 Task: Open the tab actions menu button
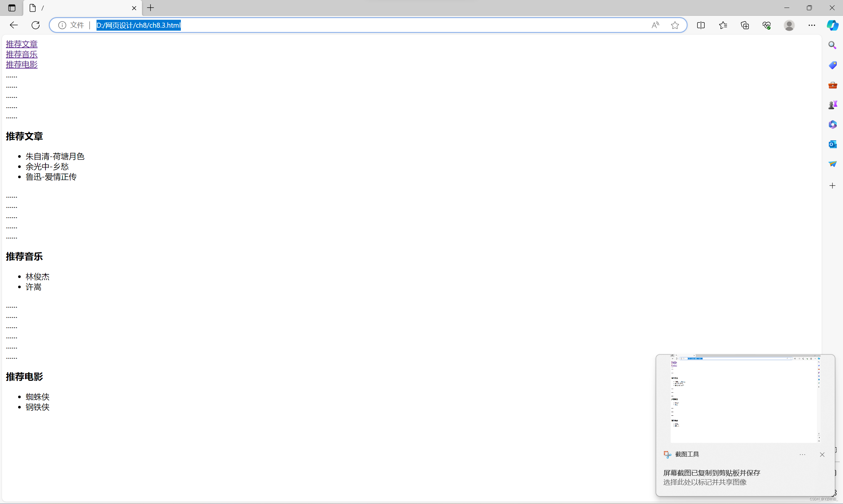tap(12, 8)
